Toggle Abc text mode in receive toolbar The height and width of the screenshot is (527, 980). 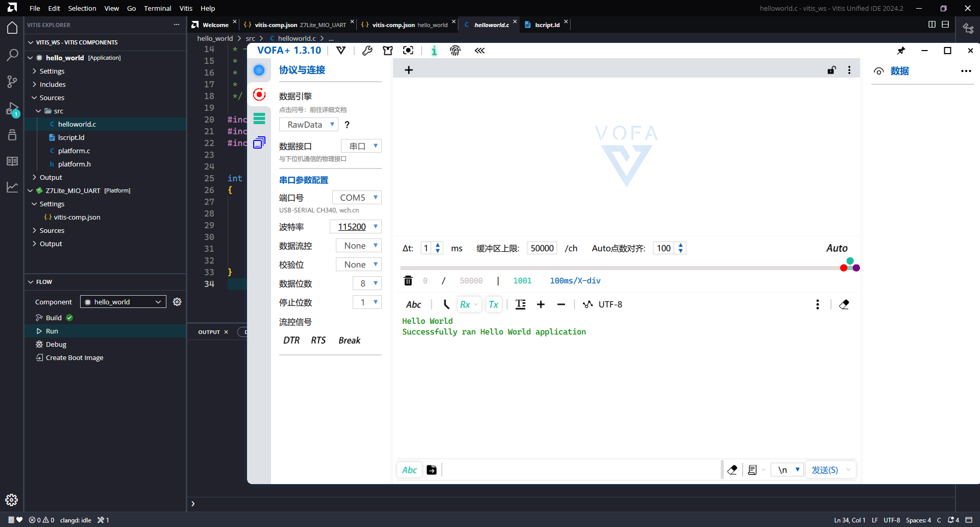tap(413, 304)
